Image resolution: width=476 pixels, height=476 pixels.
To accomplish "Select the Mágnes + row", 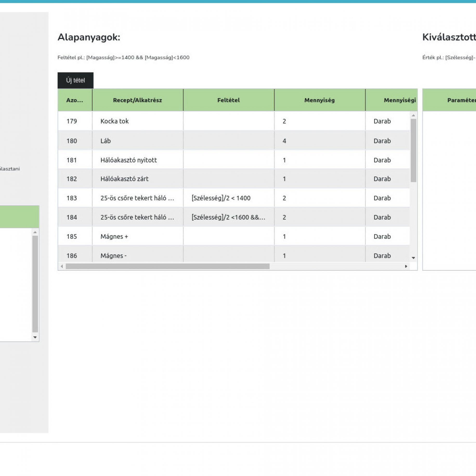I will 114,237.
